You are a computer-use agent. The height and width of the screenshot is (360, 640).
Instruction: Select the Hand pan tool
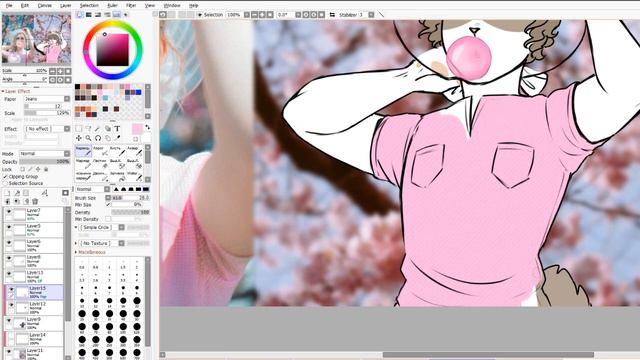pyautogui.click(x=108, y=138)
